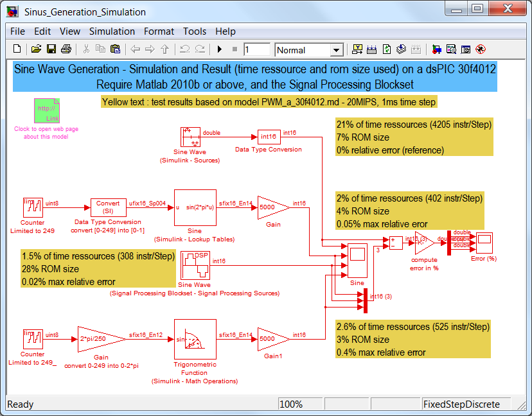
Task: Click the build all toolbar icon
Action: [x=372, y=49]
